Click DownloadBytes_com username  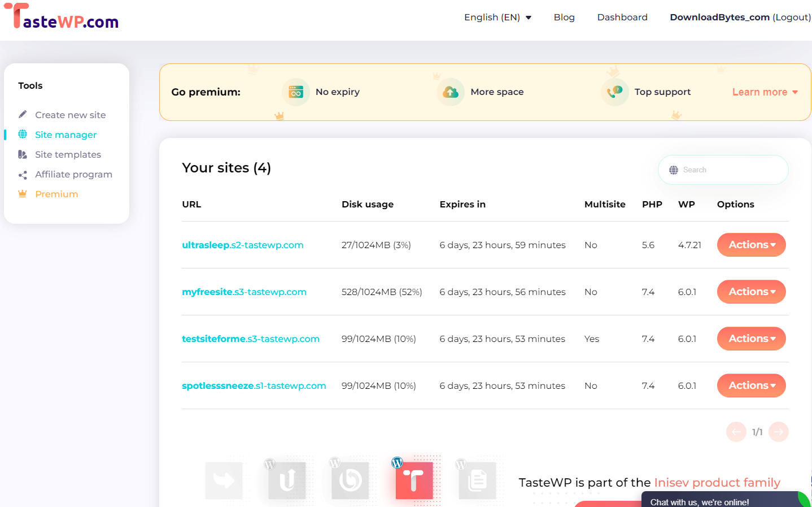tap(720, 18)
